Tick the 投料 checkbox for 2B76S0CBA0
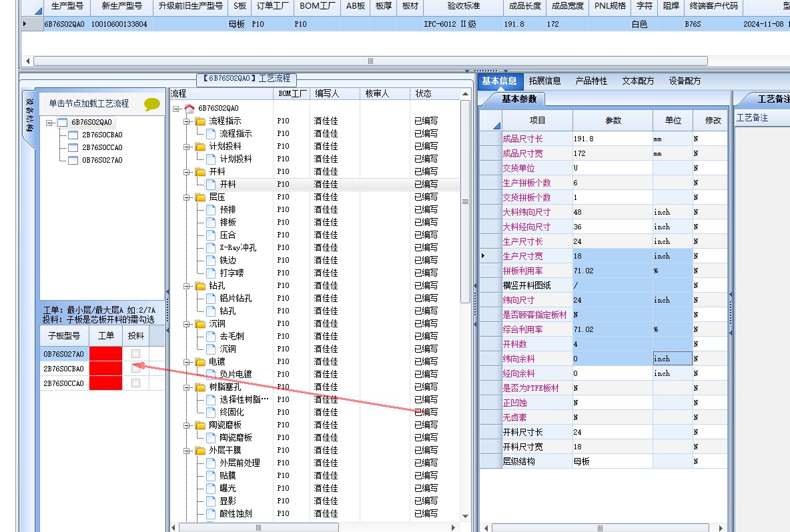Screen dimensions: 790x532 coord(135,369)
